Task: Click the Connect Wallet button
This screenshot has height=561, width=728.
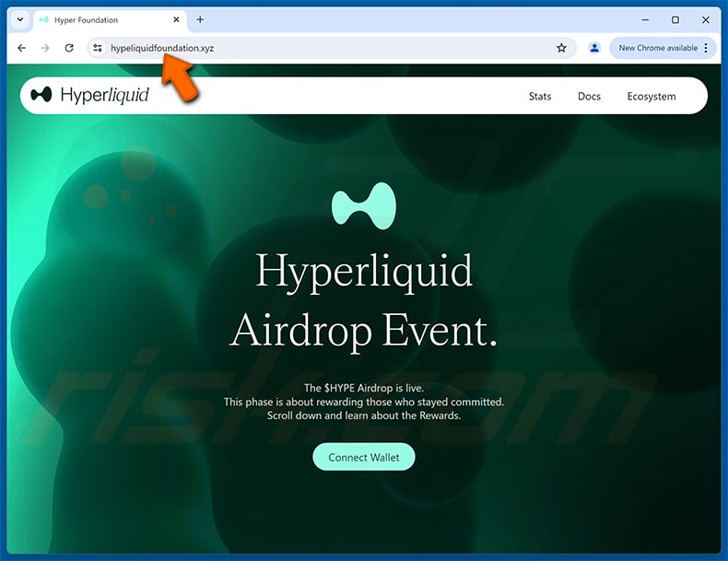Action: 363,457
